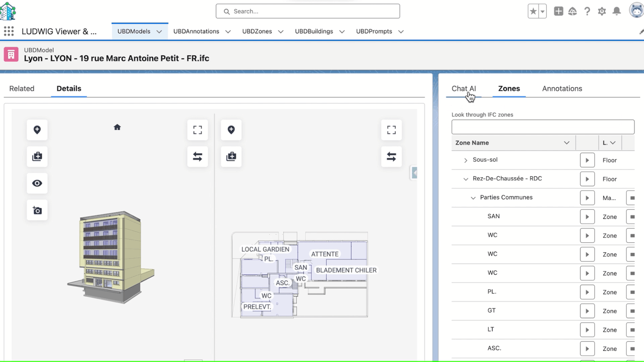Go to UBDPrompts navigation tab
644x362 pixels.
(x=374, y=32)
